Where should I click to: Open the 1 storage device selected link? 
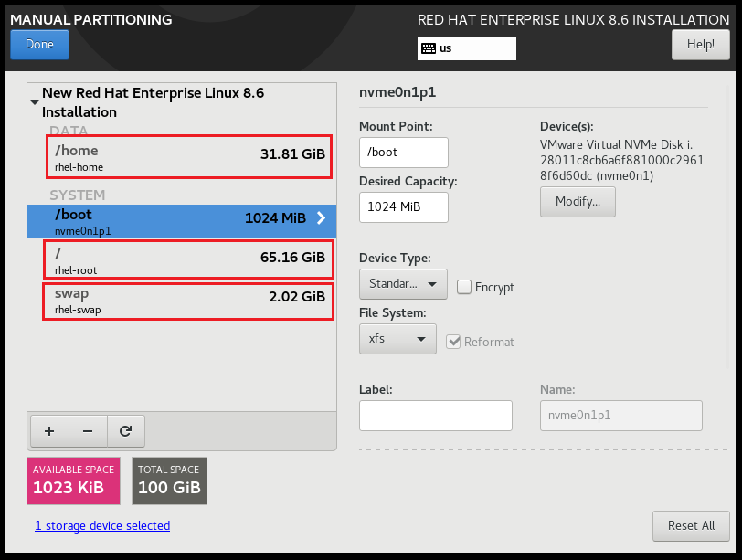pos(102,525)
